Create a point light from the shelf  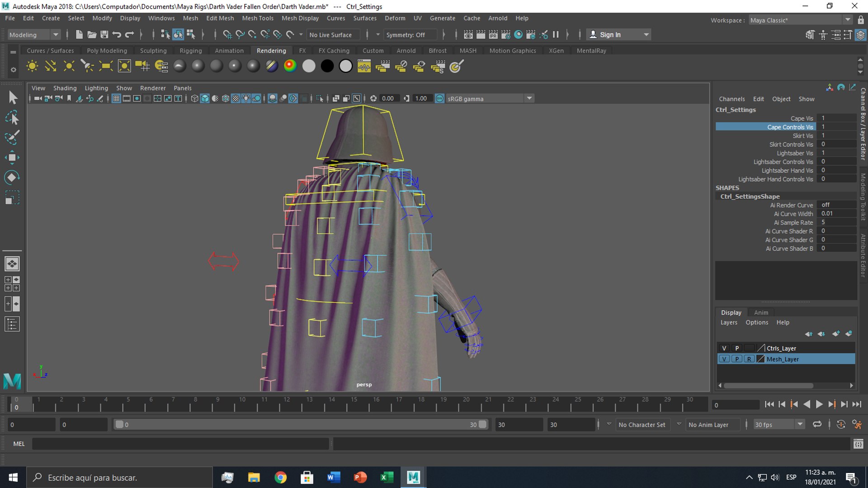click(69, 66)
